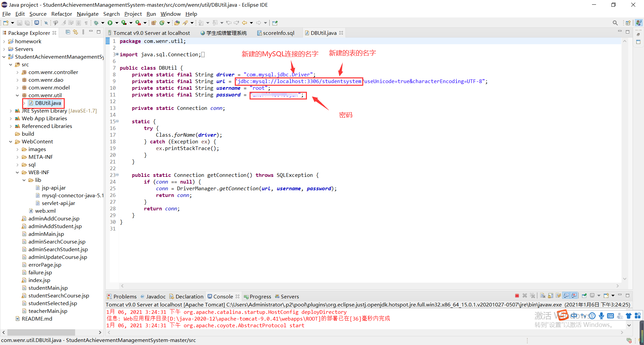Clear the Console output icon

pos(543,295)
